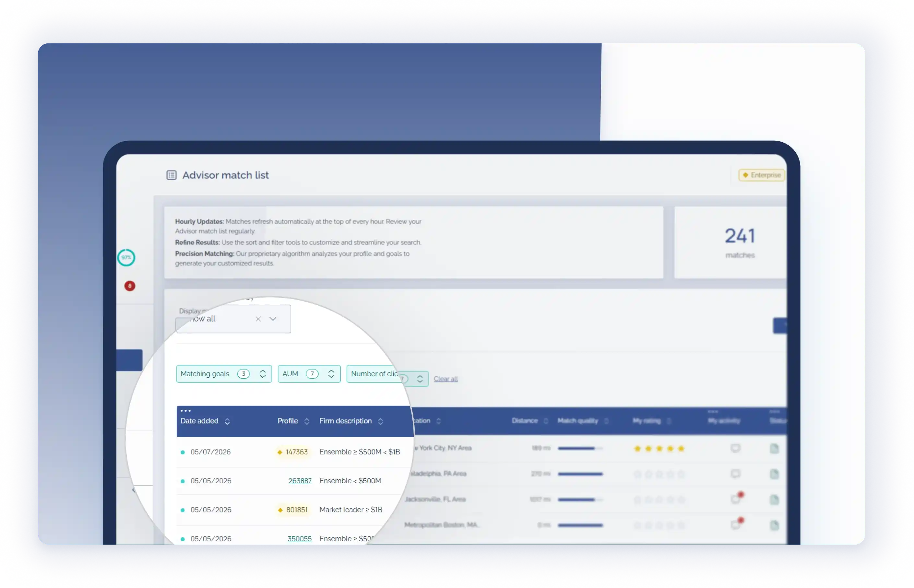Screen dimensions: 914x588
Task: Click the arrows on the filter left of Clear all
Action: tap(420, 379)
